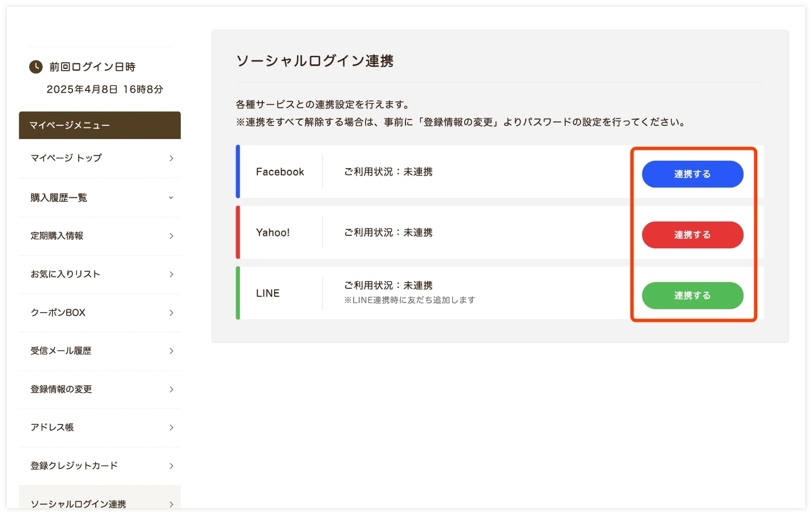Viewport: 812px width, 515px height.
Task: Click the chevron next to 定期購入情報
Action: coord(171,236)
